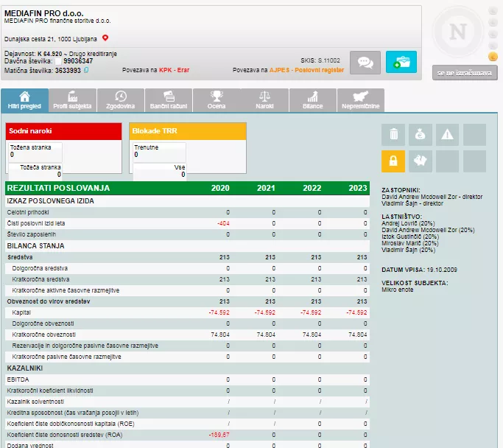The image size is (503, 448).
Task: Select the Bančni računi tab
Action: pos(169,100)
